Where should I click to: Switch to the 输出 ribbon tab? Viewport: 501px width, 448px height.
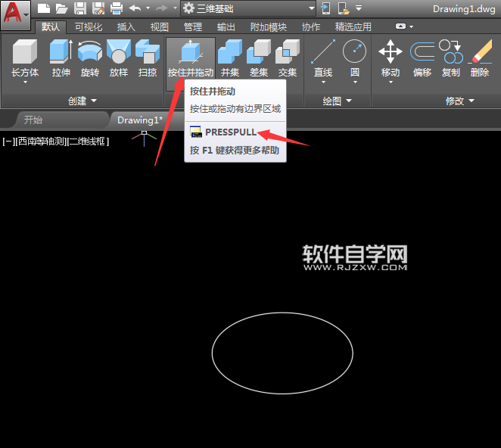226,26
